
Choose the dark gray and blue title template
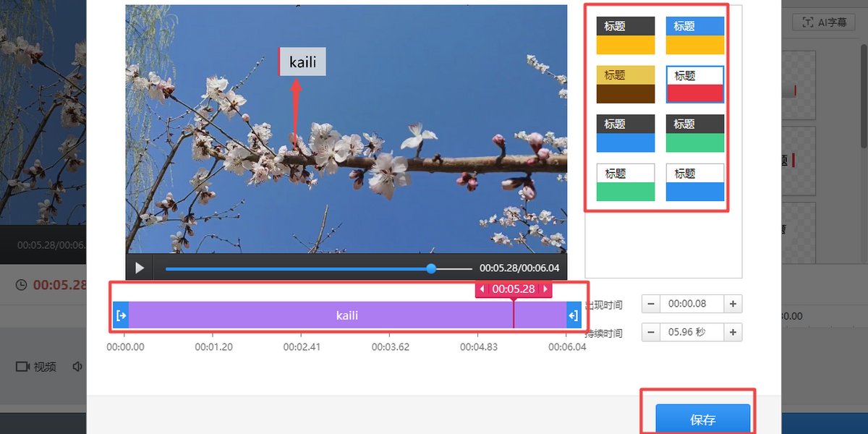tap(626, 133)
